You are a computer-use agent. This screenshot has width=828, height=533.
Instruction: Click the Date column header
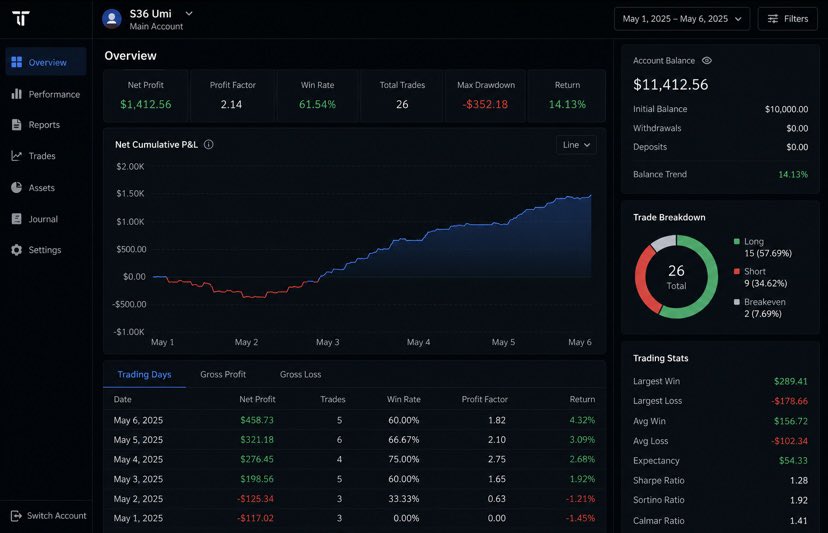click(123, 399)
